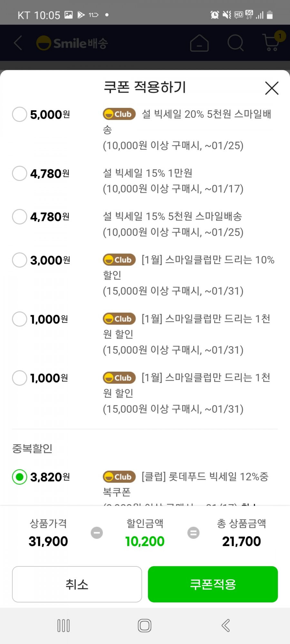
Task: Deselect the 3,820원 중복할인 coupon radio
Action: click(x=19, y=477)
